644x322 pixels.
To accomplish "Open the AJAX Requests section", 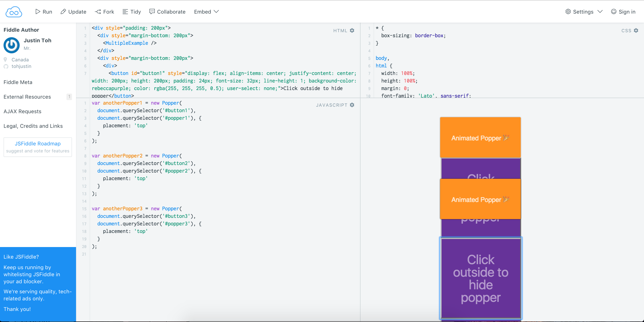I will [x=22, y=111].
